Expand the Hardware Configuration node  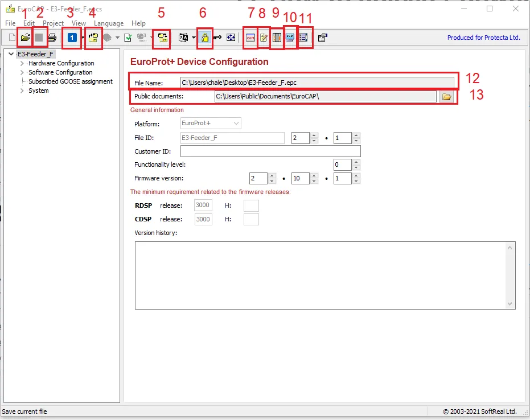pos(22,63)
